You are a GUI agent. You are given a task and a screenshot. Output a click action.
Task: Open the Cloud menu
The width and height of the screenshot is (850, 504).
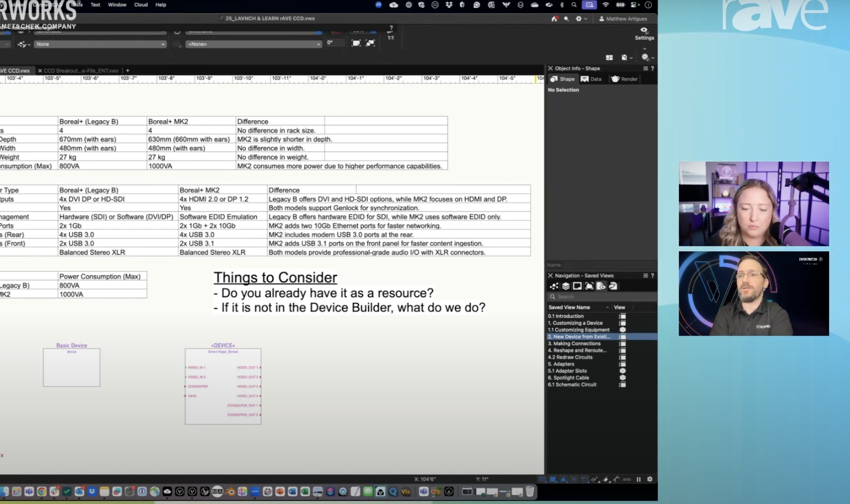tap(141, 5)
